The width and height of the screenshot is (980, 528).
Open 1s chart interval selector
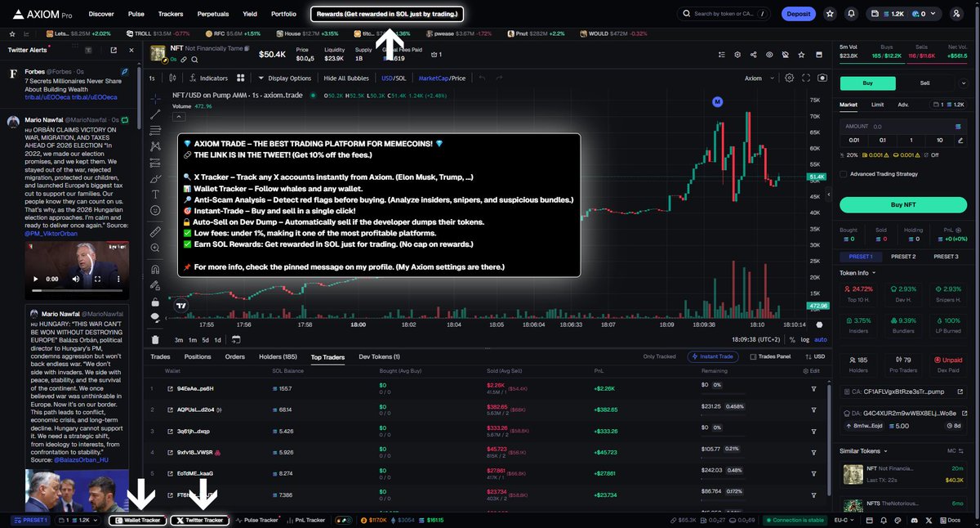(152, 78)
